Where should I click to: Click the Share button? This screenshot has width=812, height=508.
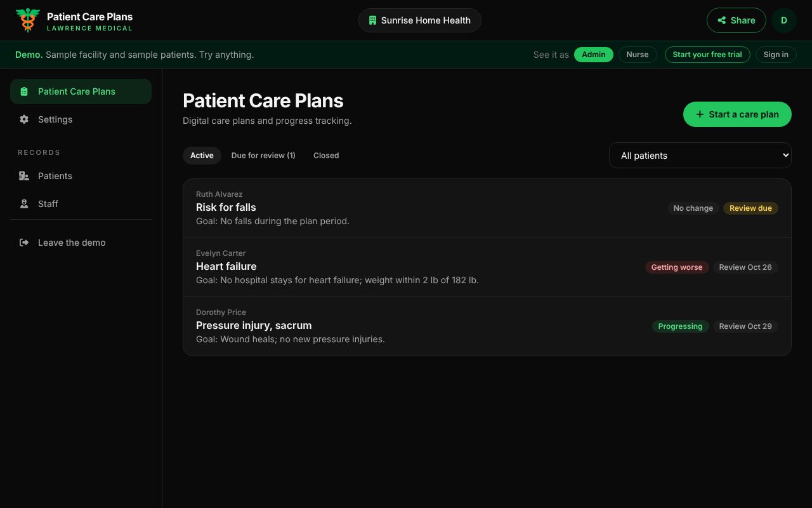737,20
